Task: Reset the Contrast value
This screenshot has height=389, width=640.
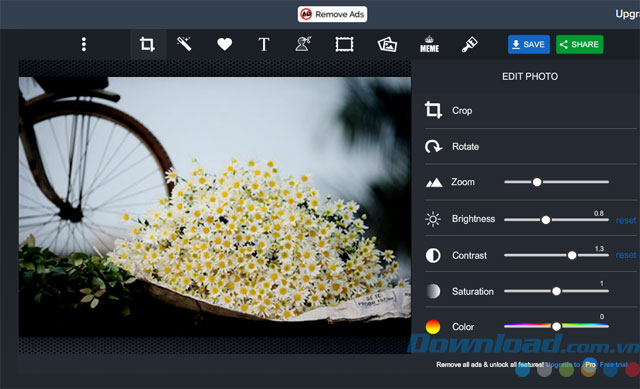Action: pyautogui.click(x=626, y=255)
